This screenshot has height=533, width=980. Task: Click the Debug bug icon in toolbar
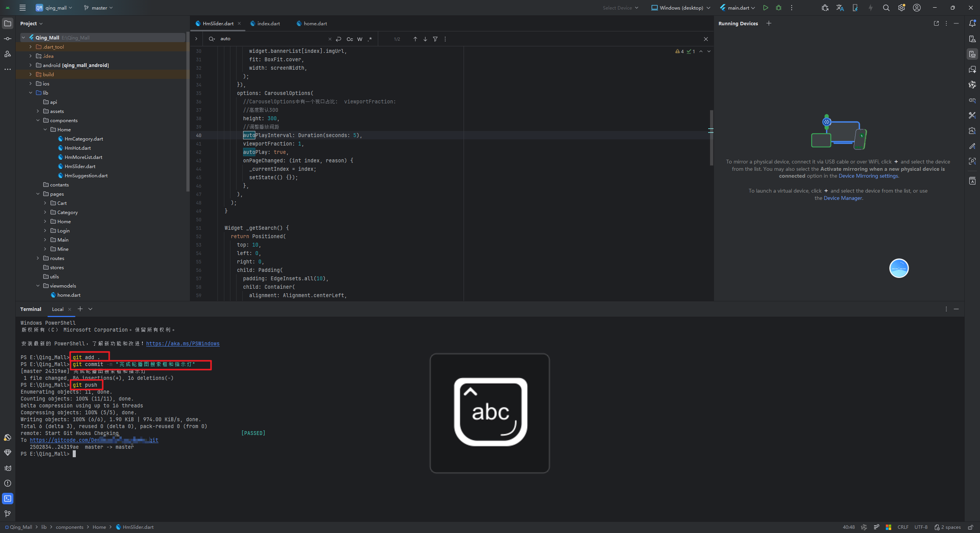[778, 8]
